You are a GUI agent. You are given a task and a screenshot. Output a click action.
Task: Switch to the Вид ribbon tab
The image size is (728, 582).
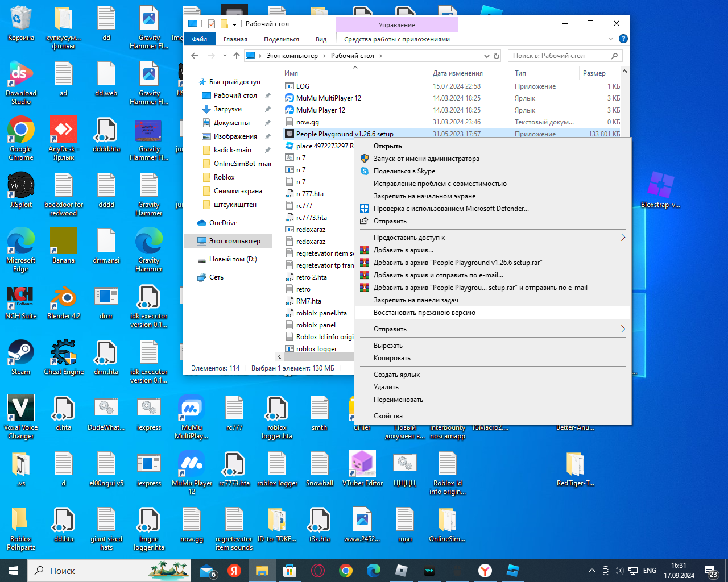(321, 39)
